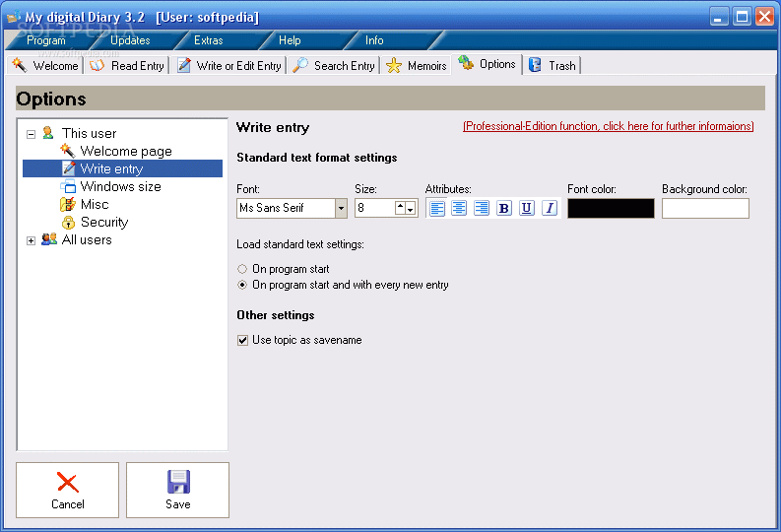781x532 pixels.
Task: Switch to the Memoirs tab
Action: pyautogui.click(x=417, y=66)
